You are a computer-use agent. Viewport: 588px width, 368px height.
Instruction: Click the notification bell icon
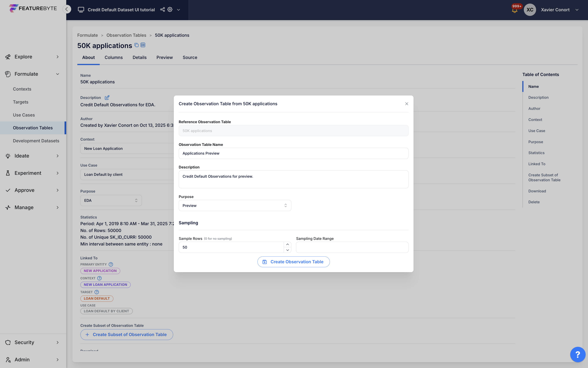(514, 10)
